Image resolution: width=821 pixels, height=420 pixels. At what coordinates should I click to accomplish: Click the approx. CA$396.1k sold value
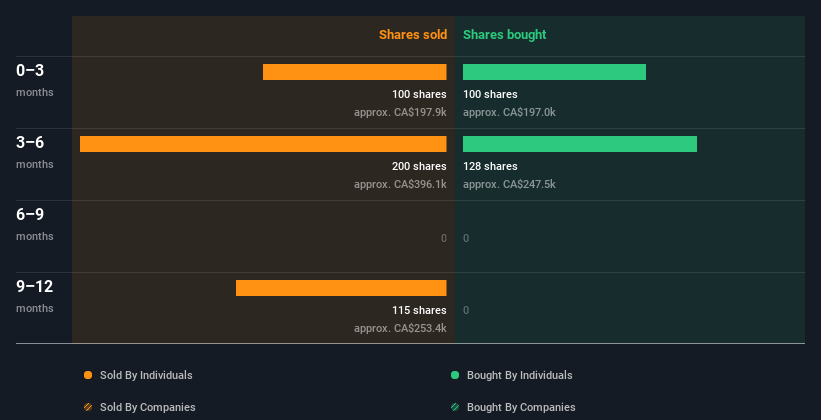[x=400, y=184]
